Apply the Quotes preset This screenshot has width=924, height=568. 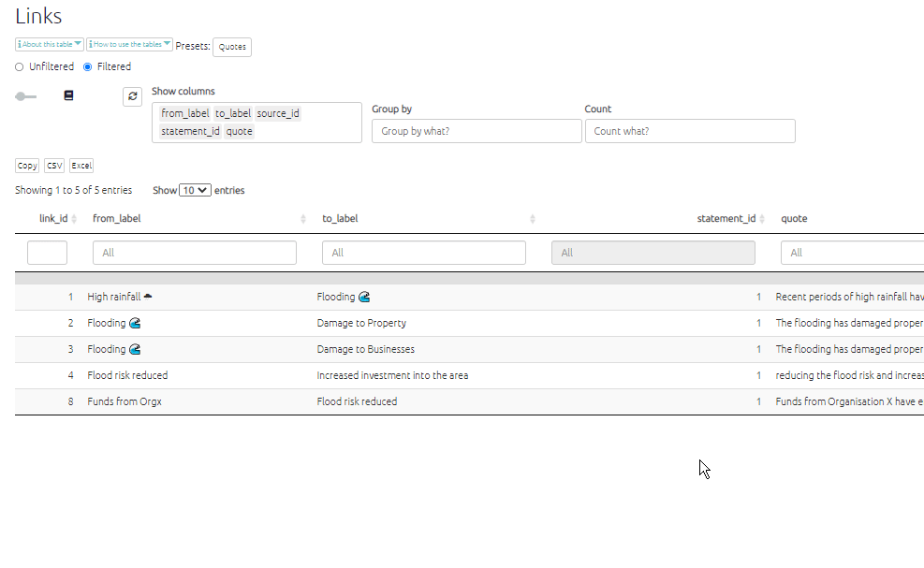231,47
